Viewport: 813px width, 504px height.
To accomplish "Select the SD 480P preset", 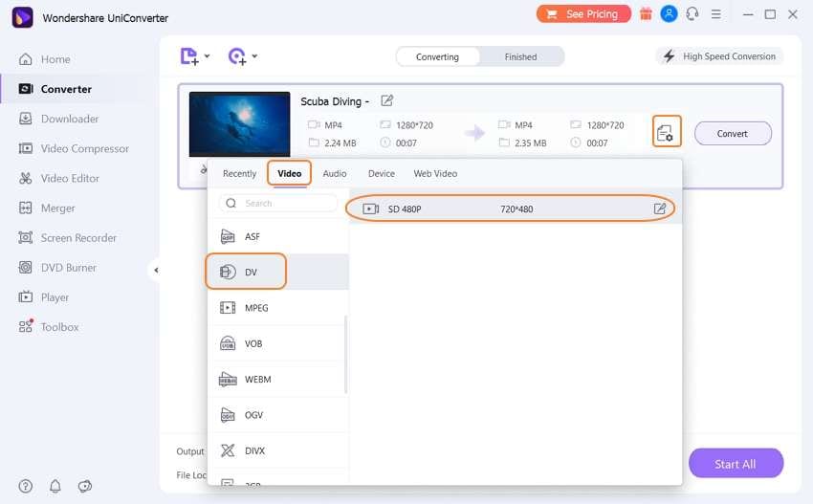I will coord(516,208).
